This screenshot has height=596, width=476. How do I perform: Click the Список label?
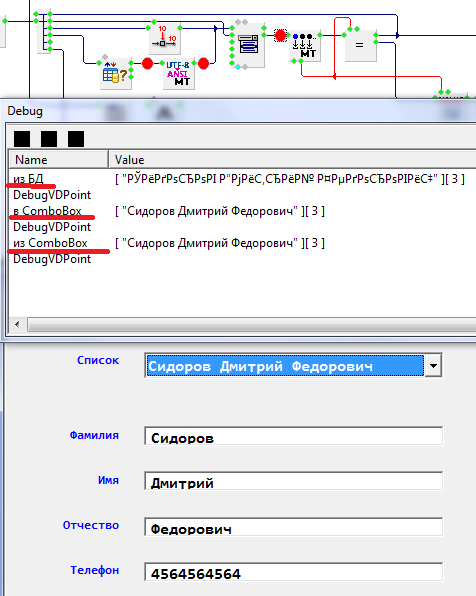point(98,360)
